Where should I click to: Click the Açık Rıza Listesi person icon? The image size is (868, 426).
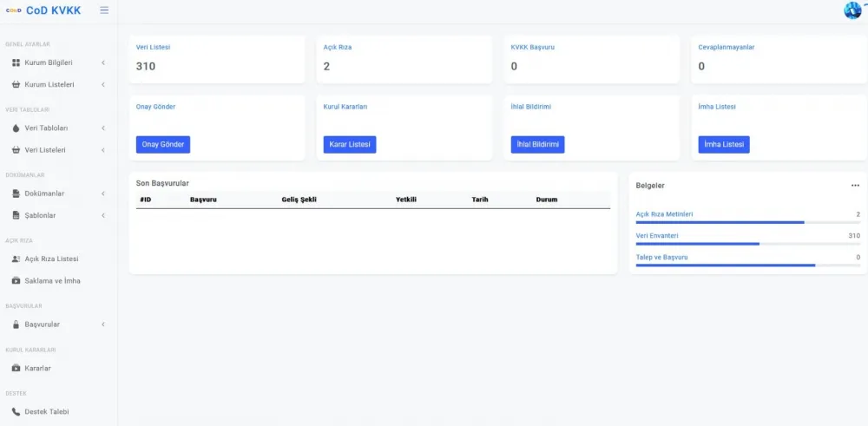click(x=16, y=259)
